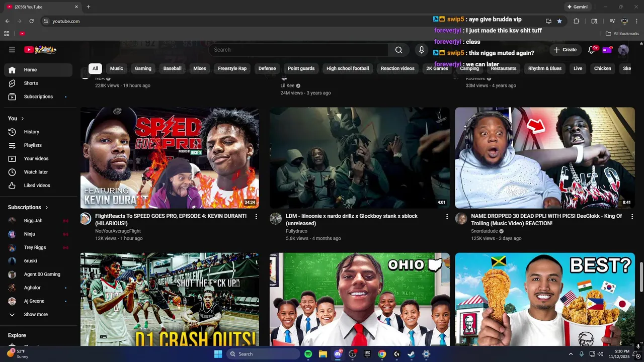Open Epic Games Launcher from taskbar

(x=367, y=354)
